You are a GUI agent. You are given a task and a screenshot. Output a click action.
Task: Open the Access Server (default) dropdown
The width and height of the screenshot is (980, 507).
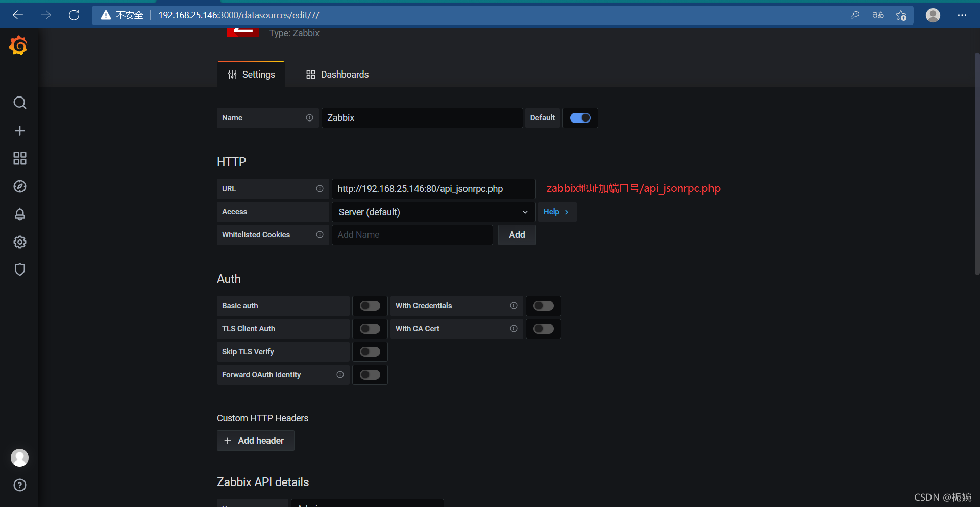pos(433,212)
